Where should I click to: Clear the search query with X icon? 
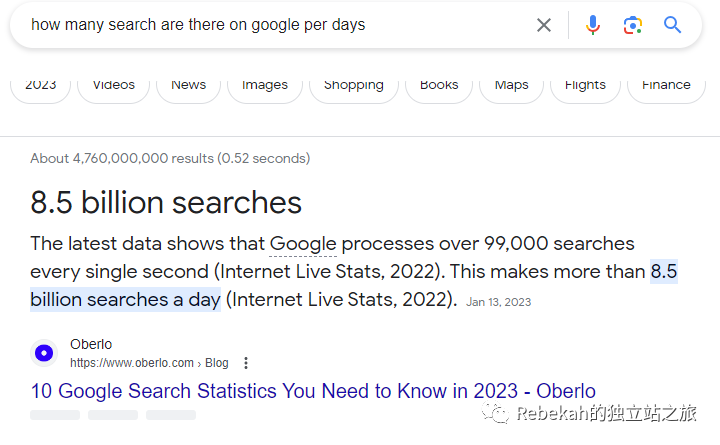544,25
